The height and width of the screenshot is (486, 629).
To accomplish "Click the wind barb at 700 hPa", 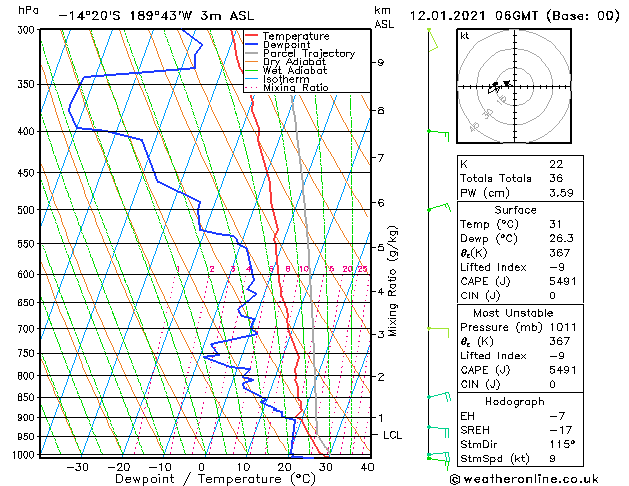I will click(x=438, y=332).
